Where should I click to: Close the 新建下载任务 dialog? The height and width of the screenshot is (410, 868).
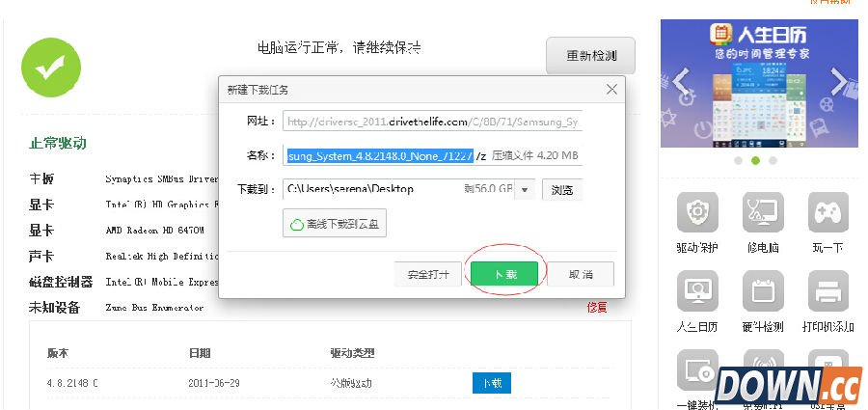(611, 89)
